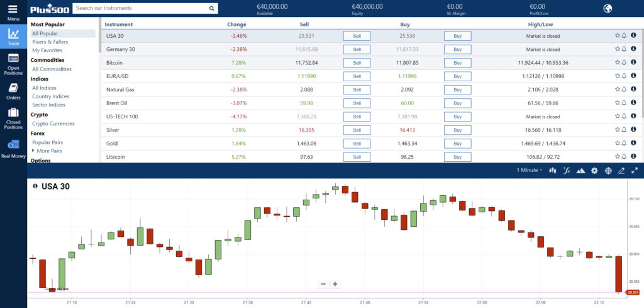
Task: Open Risers & Fallers list
Action: (50, 42)
